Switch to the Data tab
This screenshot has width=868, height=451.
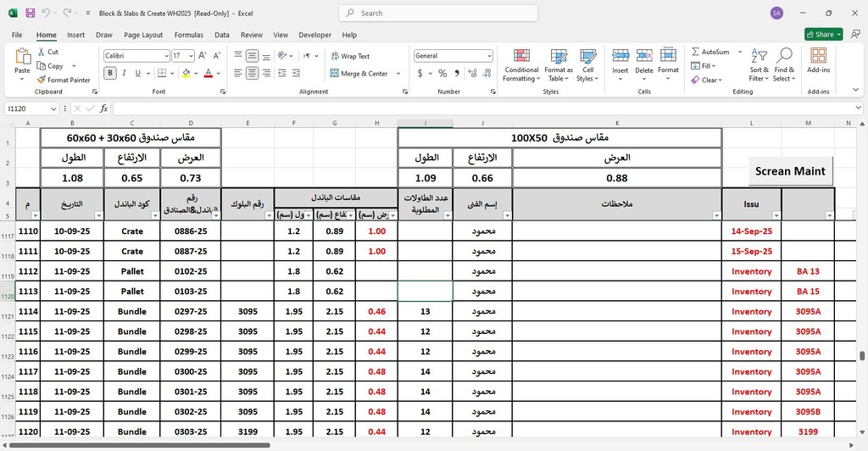[222, 35]
